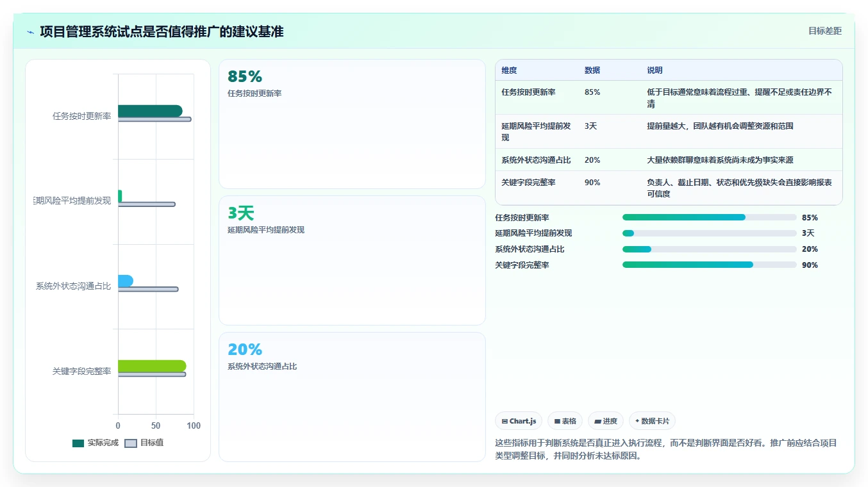Screen dimensions: 868x487
Task: Click the large 20% data card value
Action: pyautogui.click(x=245, y=350)
